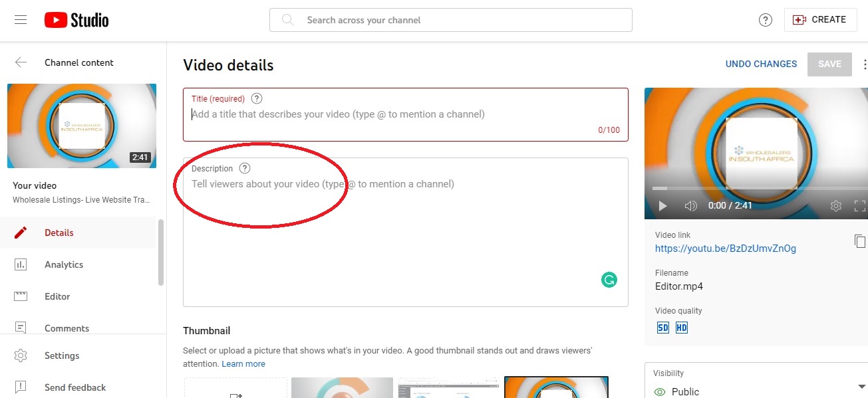Click the Title help tooltip icon
This screenshot has height=398, width=868.
257,99
